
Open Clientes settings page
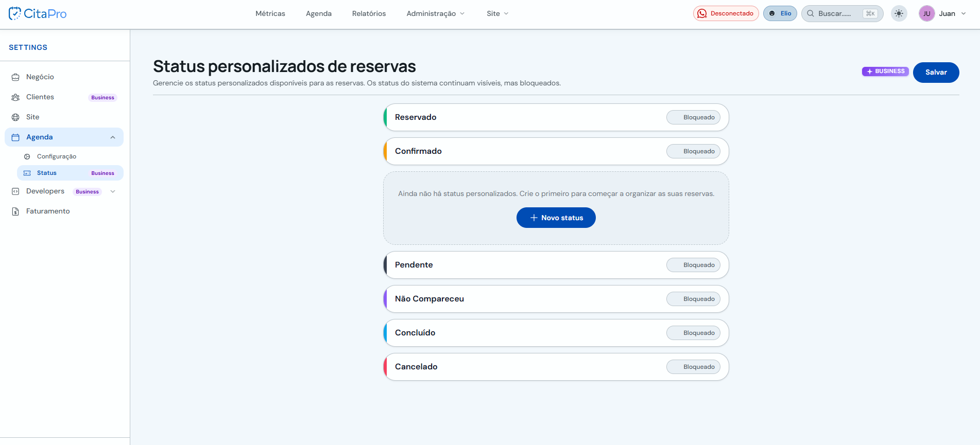(x=64, y=97)
